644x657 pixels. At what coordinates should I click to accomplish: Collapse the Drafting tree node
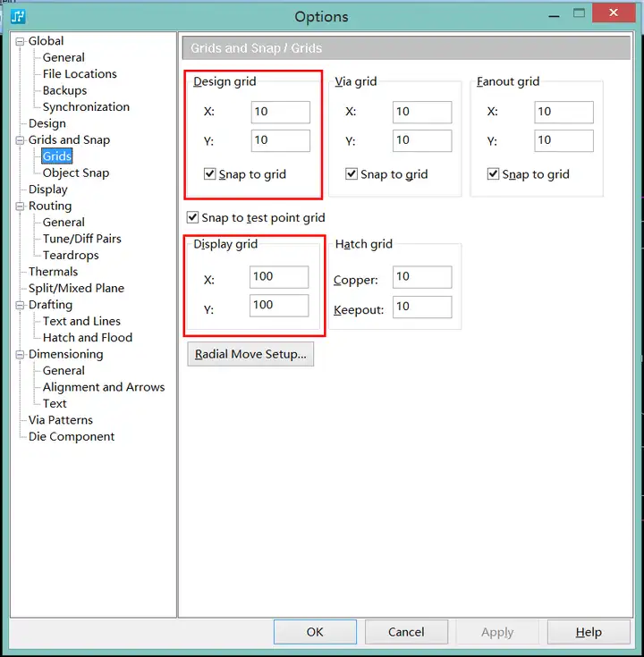[20, 305]
